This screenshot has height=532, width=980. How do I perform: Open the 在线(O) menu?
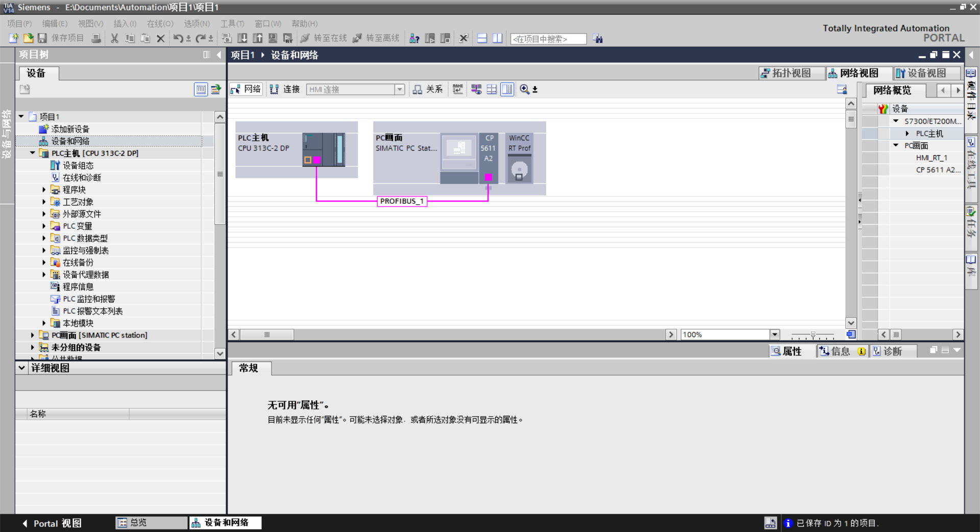click(x=160, y=23)
